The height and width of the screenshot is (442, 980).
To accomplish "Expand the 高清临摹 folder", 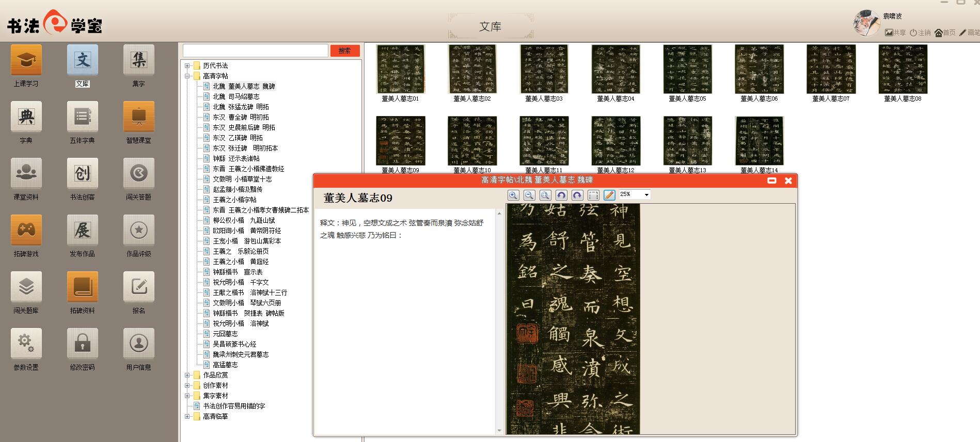I will pos(187,416).
